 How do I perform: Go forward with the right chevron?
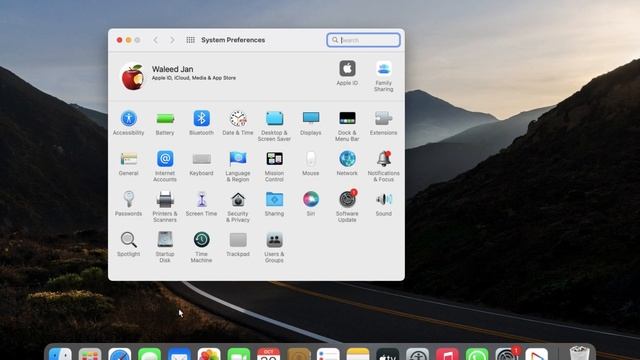point(172,40)
